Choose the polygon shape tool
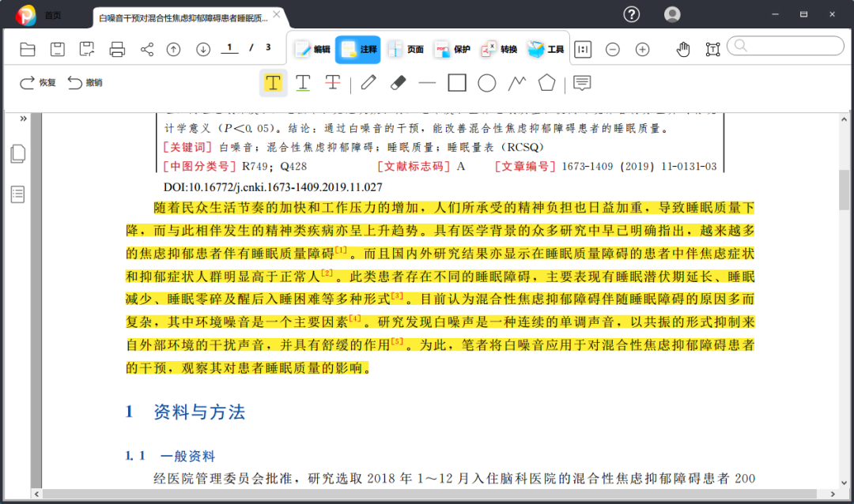 tap(546, 83)
